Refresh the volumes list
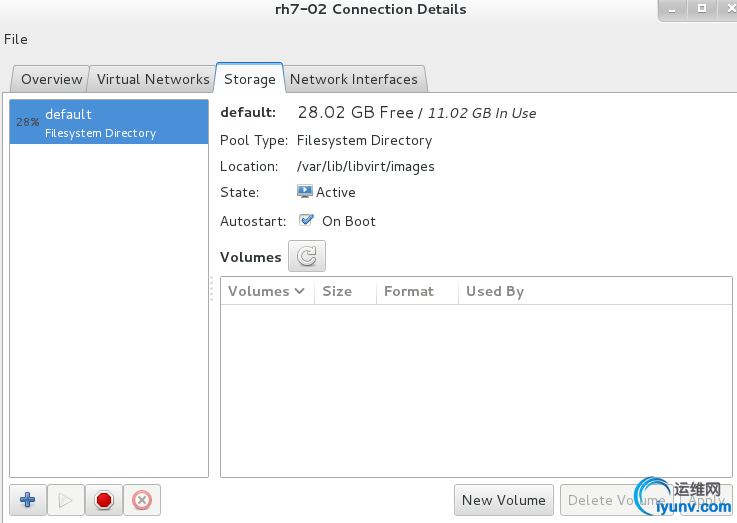This screenshot has width=737, height=523. pyautogui.click(x=307, y=257)
